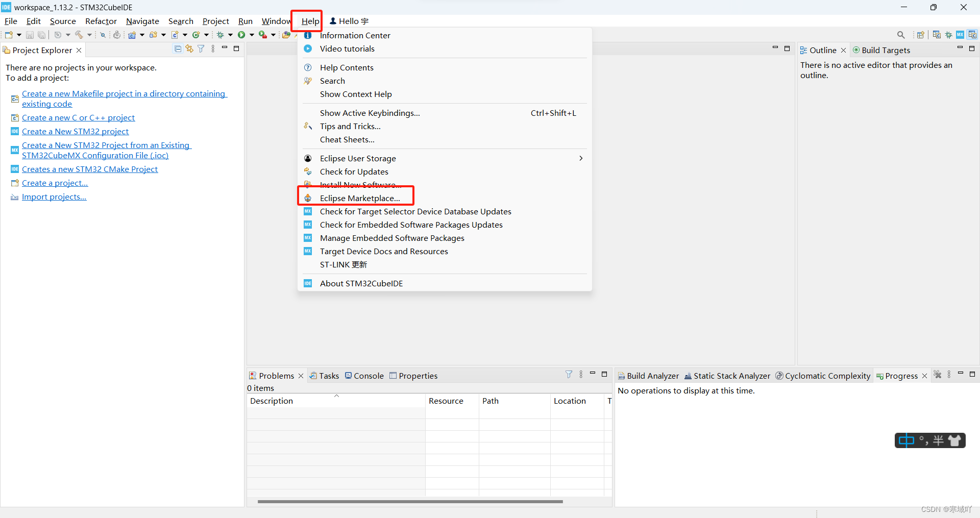
Task: Click Creates a new STM32 CMake Project link
Action: point(90,169)
